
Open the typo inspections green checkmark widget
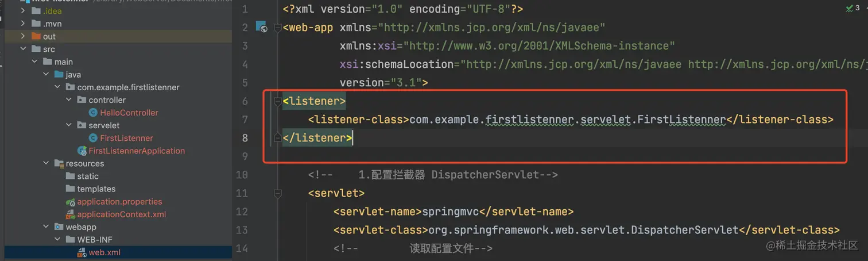[x=853, y=8]
